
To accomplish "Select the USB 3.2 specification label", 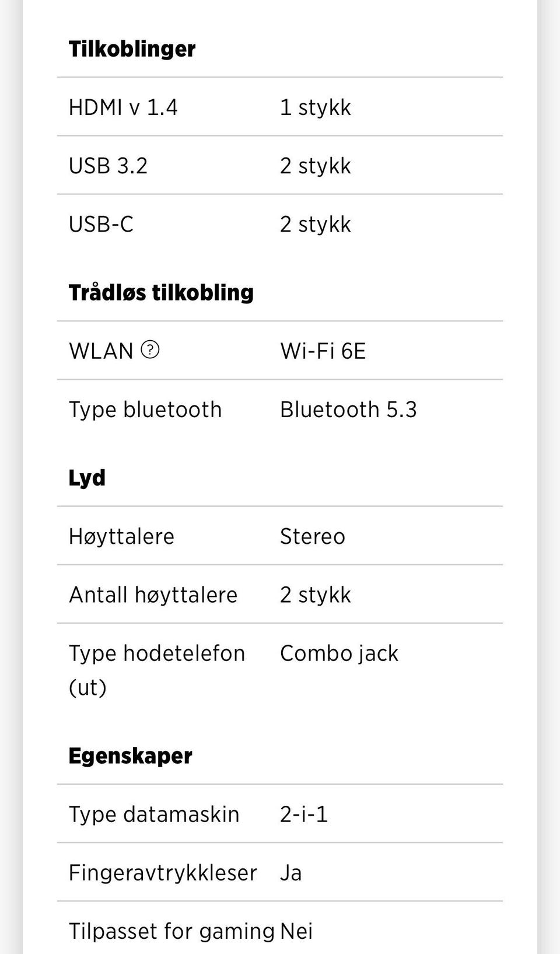I will [x=108, y=166].
